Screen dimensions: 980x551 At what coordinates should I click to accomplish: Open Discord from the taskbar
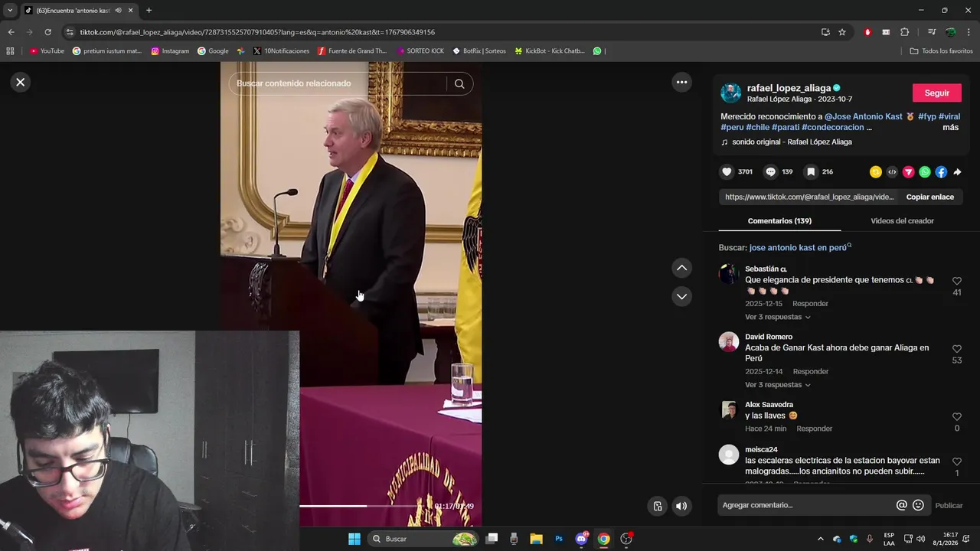click(581, 539)
